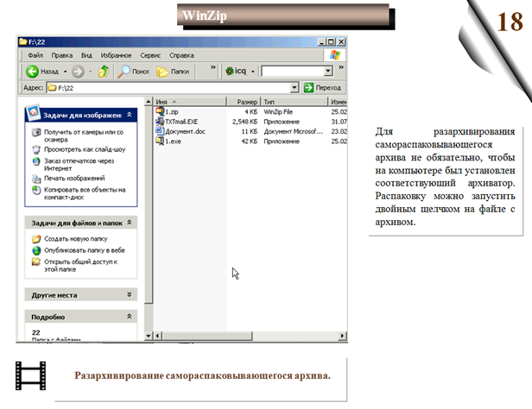532x409 pixels.
Task: Open the Back button history dropdown
Action: 65,72
